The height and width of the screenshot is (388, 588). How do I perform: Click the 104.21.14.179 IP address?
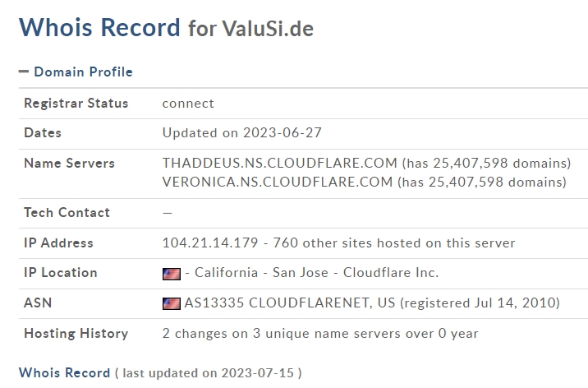[210, 242]
